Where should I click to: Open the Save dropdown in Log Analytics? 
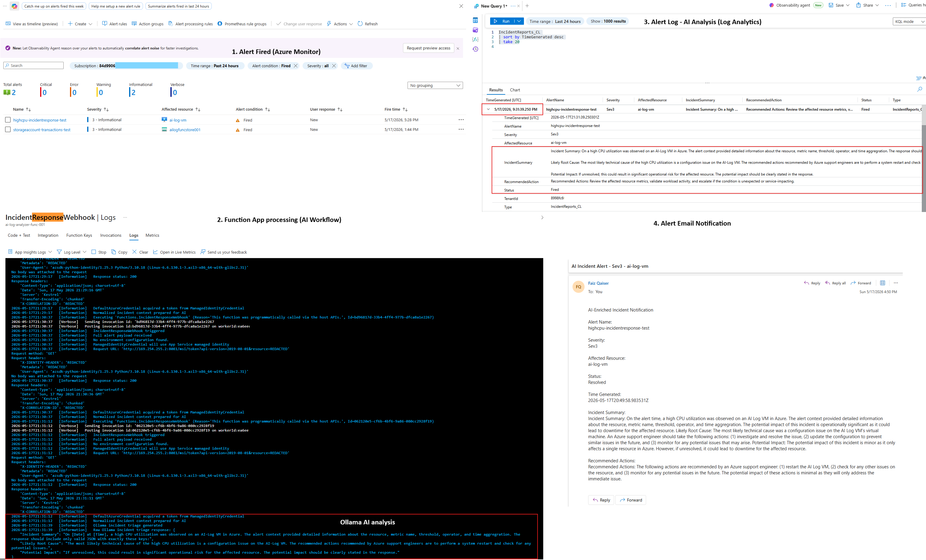[x=839, y=5]
